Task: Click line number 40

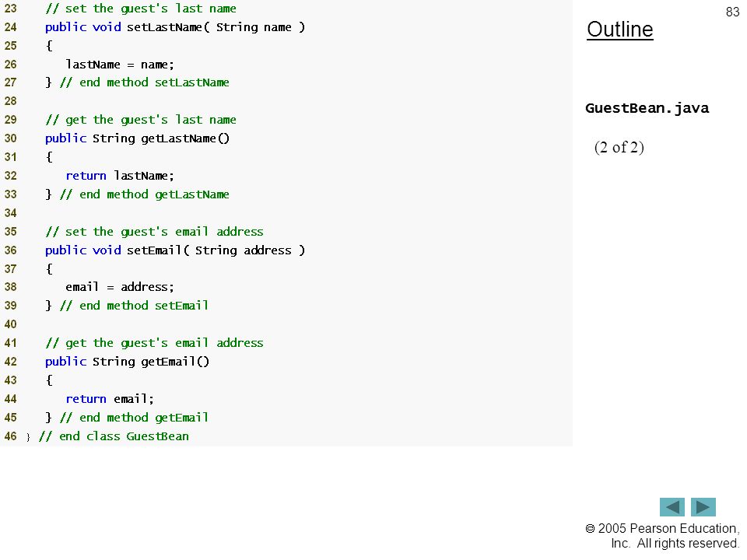Action: 10,324
